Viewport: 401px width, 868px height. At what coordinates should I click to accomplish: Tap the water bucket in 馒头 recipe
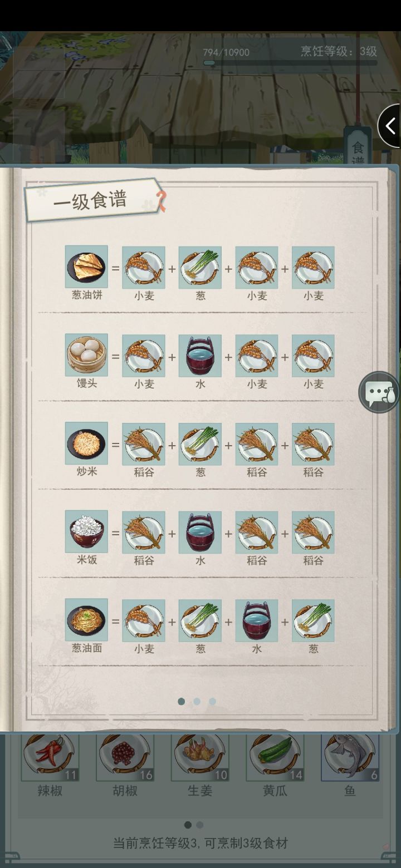pyautogui.click(x=200, y=356)
